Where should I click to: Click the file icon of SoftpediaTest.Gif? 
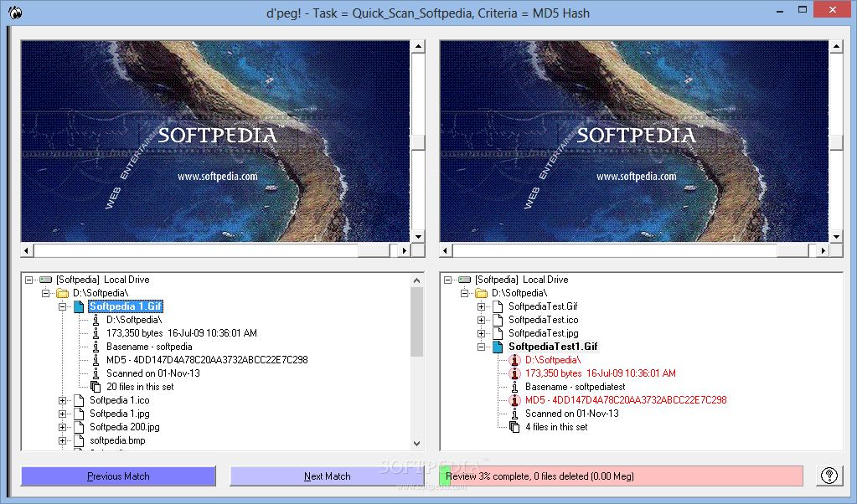coord(498,306)
